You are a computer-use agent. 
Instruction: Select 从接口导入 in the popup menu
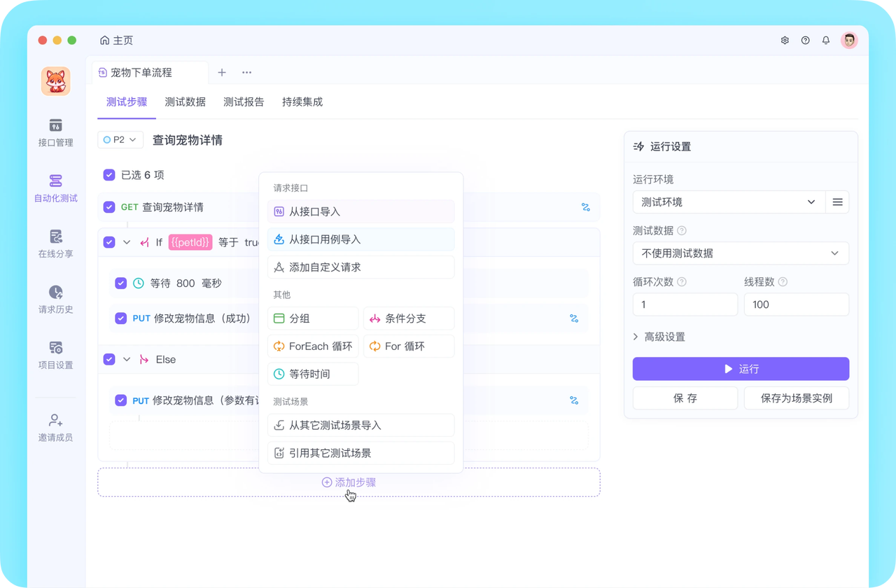point(360,211)
